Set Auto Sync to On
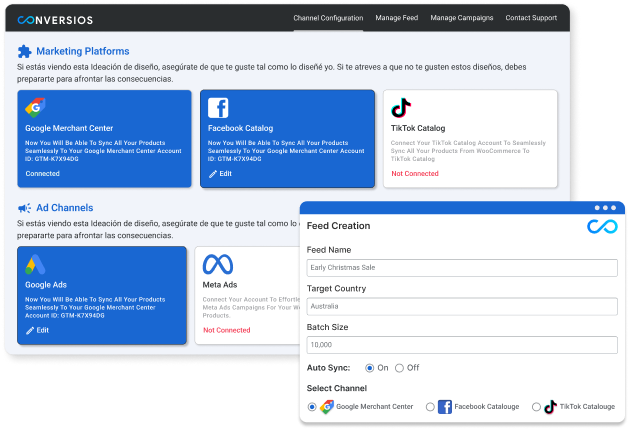 [369, 368]
